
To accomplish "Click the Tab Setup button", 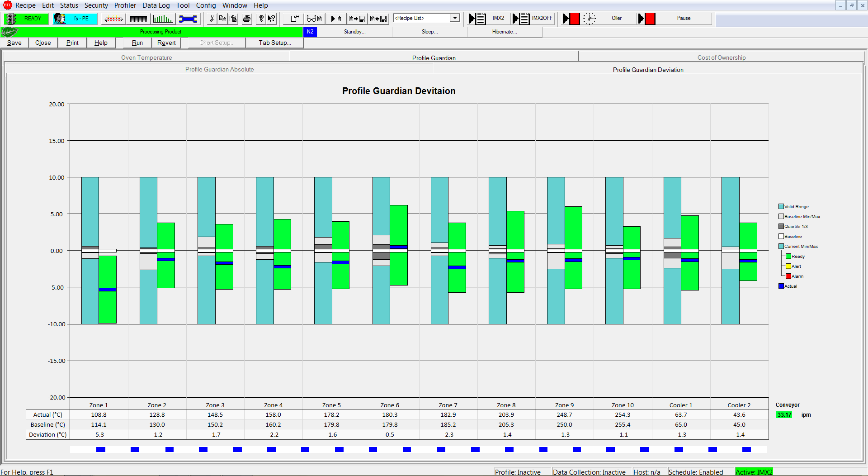I will coord(274,43).
